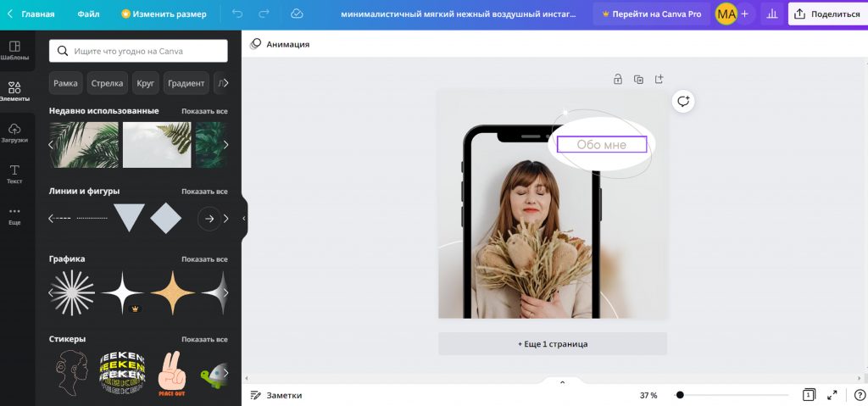Open the 37 % zoom dropdown
The image size is (868, 406).
point(648,396)
